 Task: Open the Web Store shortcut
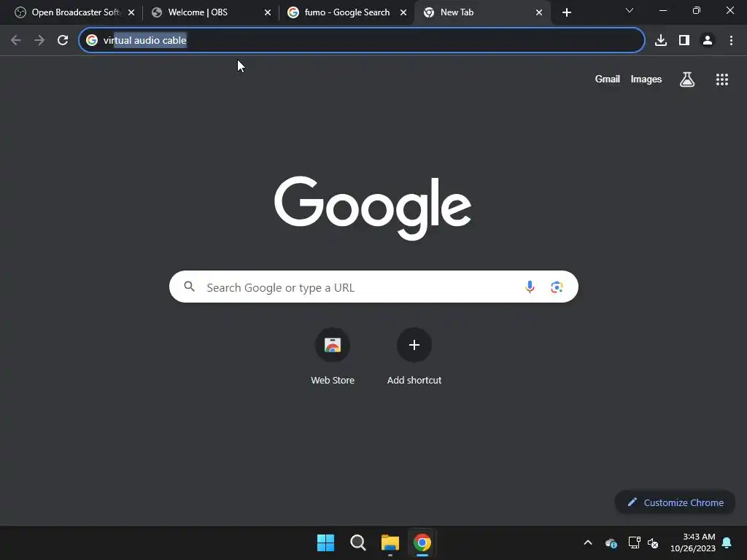pos(333,356)
